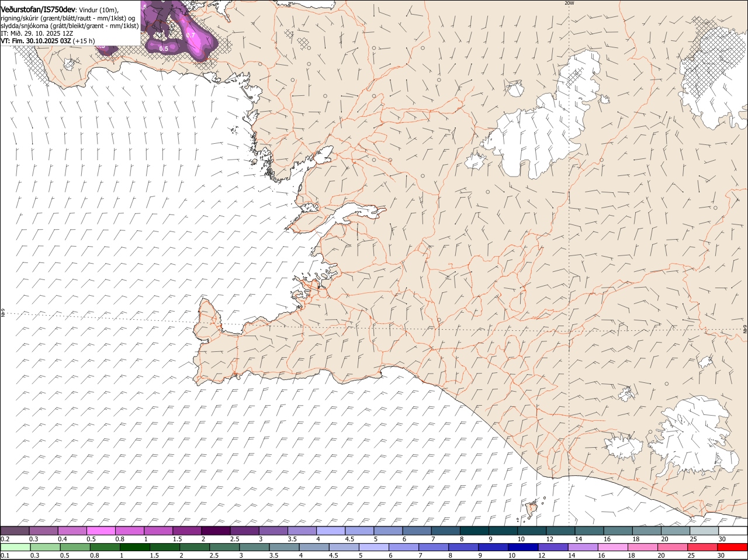
Task: Select the 3.5 swatch in upper legend bar
Action: tap(302, 531)
